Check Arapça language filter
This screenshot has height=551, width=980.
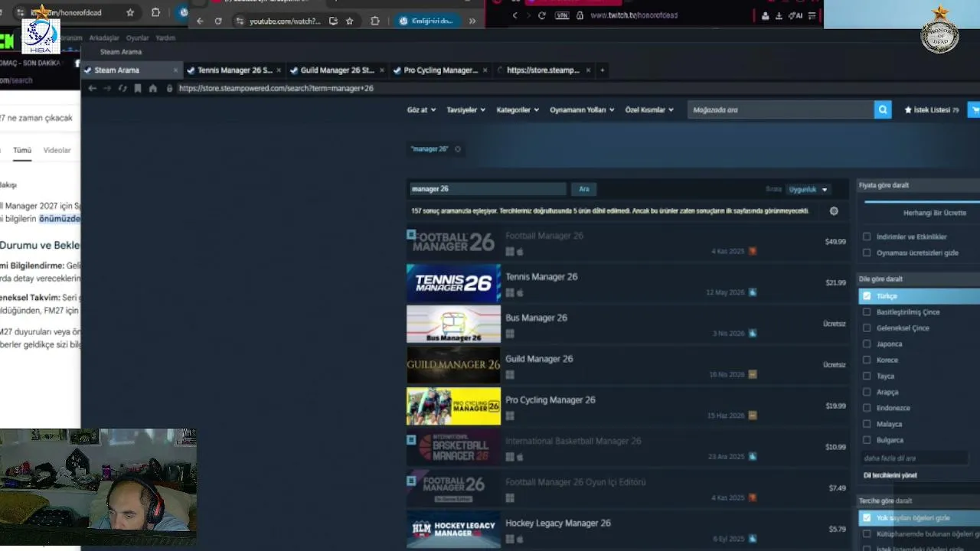coord(867,392)
